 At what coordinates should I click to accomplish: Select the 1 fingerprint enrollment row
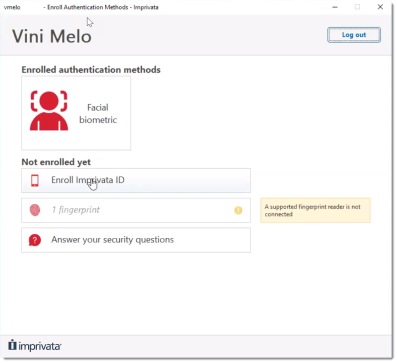(136, 210)
